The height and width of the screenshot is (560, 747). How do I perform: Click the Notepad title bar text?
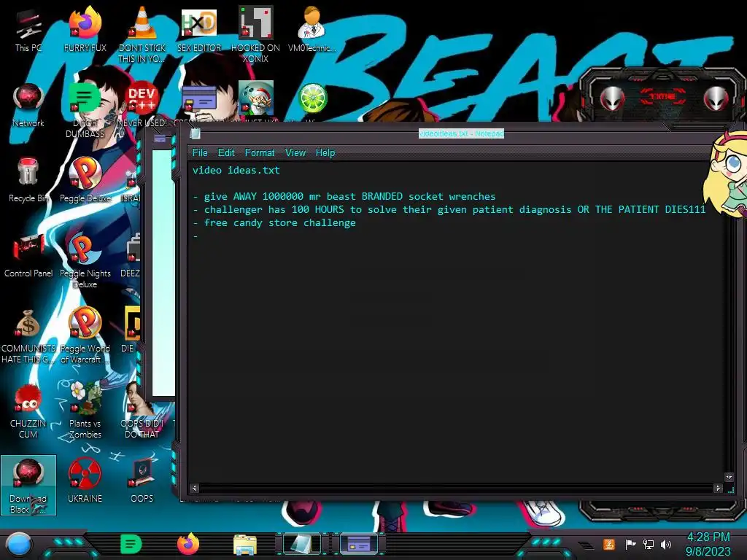pyautogui.click(x=461, y=134)
